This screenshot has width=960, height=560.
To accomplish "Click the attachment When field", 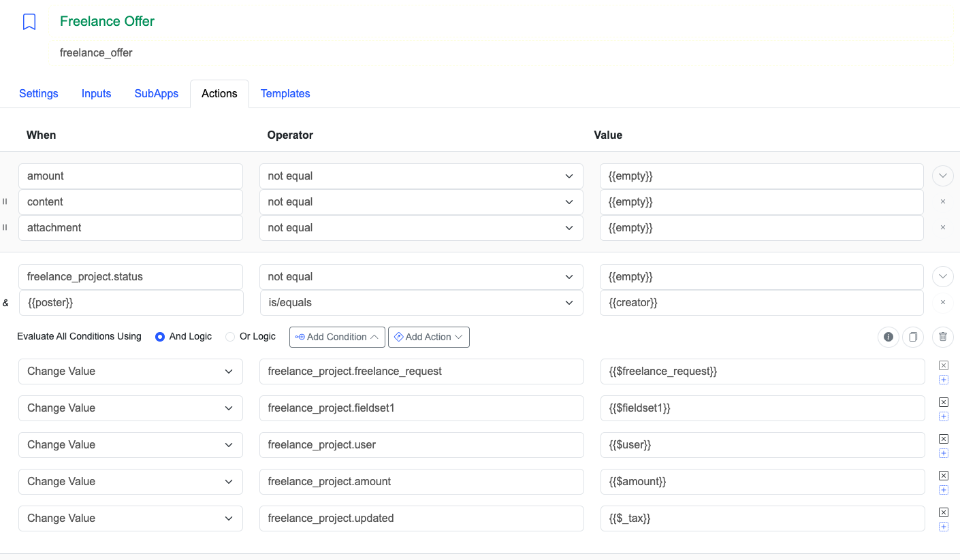I will [x=131, y=228].
